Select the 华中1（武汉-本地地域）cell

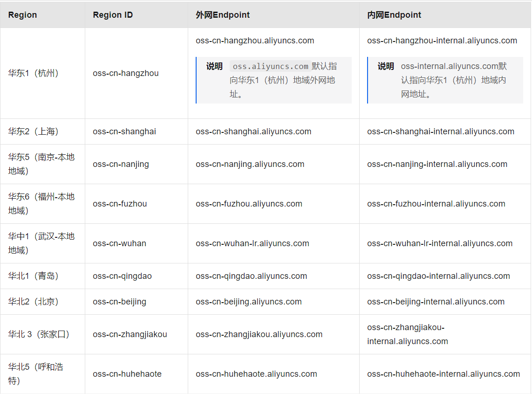click(41, 243)
